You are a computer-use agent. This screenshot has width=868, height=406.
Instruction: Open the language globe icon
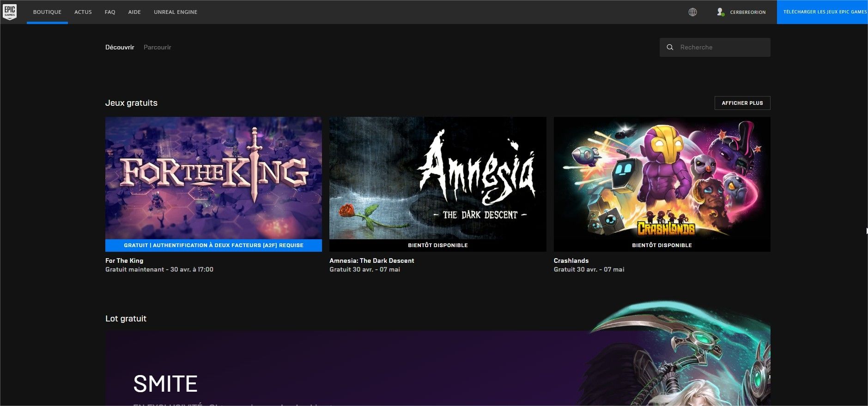(x=692, y=12)
